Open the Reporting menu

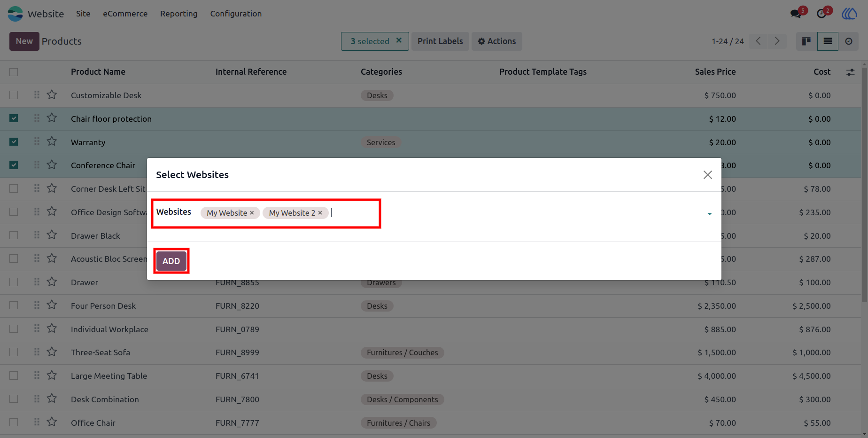pos(179,14)
